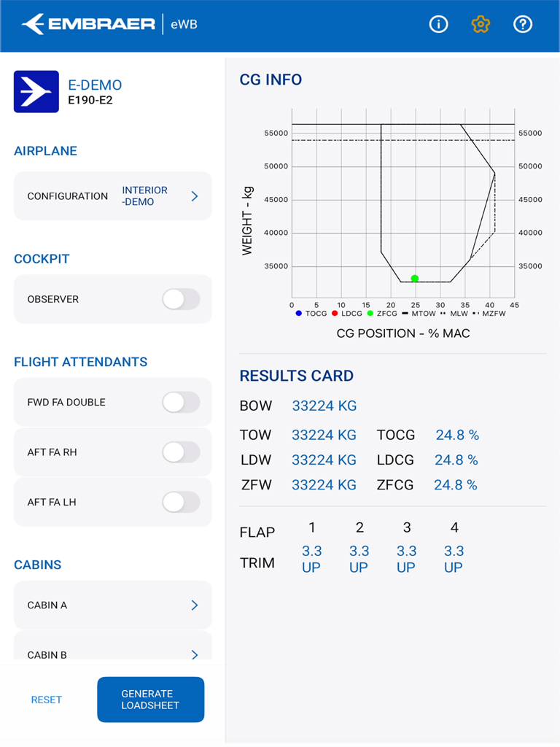Screen dimensions: 560x747
Task: Select the RESULTS CARD section header
Action: point(297,376)
